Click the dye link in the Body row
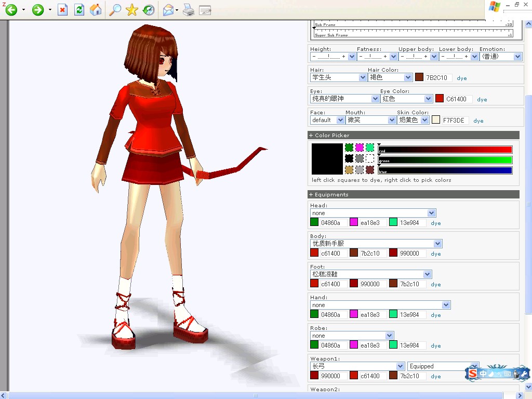 [436, 254]
